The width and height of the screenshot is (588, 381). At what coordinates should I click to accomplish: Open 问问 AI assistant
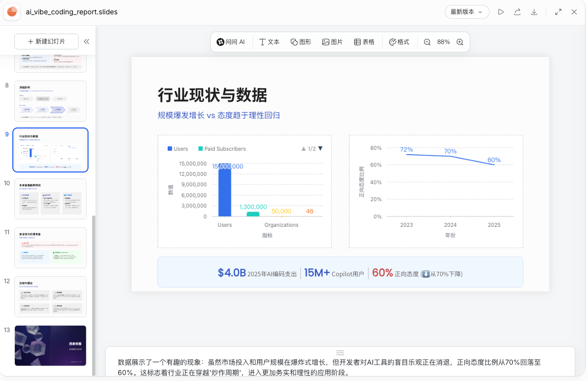pyautogui.click(x=230, y=42)
